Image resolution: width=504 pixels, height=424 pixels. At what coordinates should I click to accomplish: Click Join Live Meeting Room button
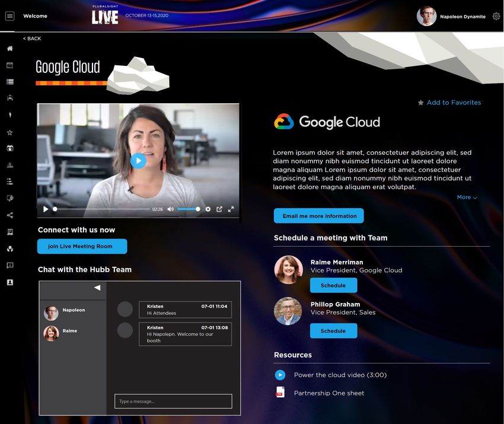pyautogui.click(x=82, y=246)
